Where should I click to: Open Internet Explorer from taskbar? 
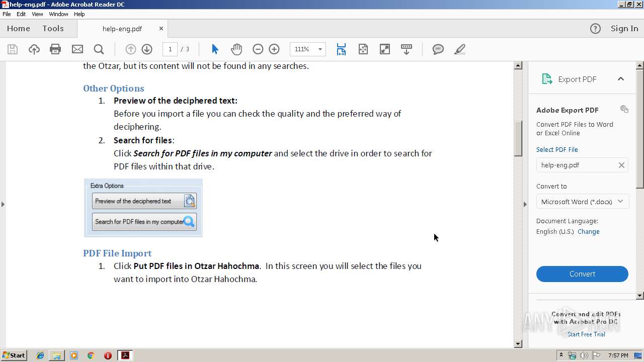pyautogui.click(x=40, y=355)
